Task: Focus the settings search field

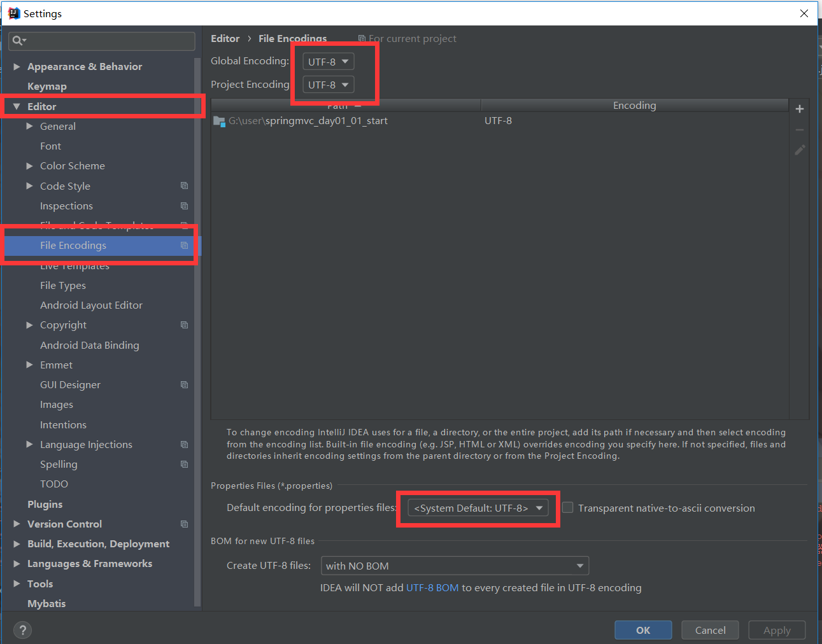Action: click(102, 41)
